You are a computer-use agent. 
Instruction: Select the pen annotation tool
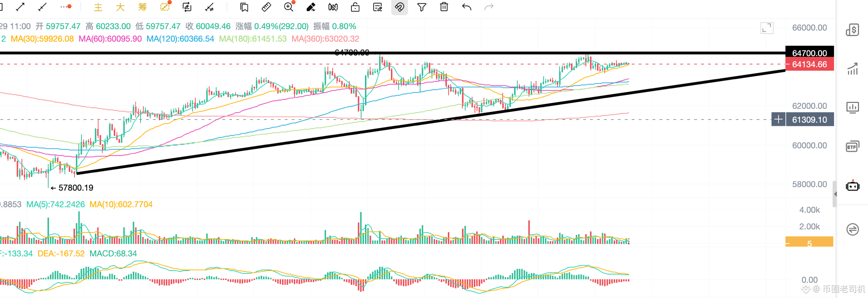[311, 7]
